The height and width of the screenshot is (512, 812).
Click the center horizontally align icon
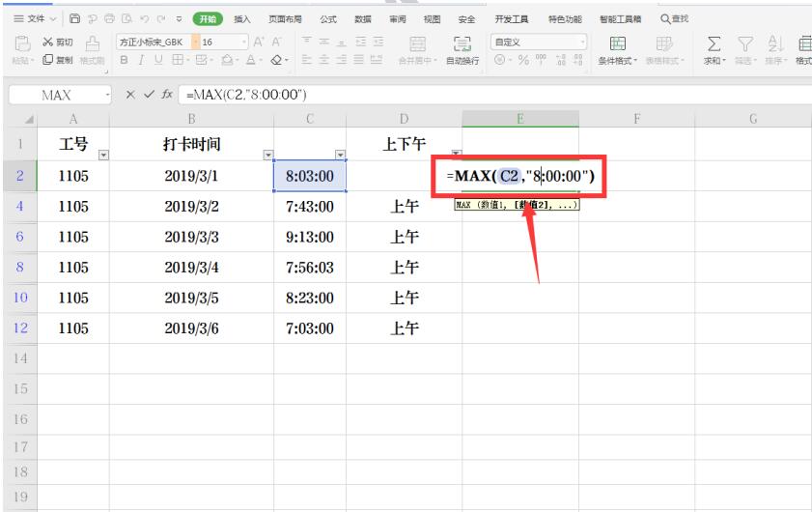click(323, 60)
